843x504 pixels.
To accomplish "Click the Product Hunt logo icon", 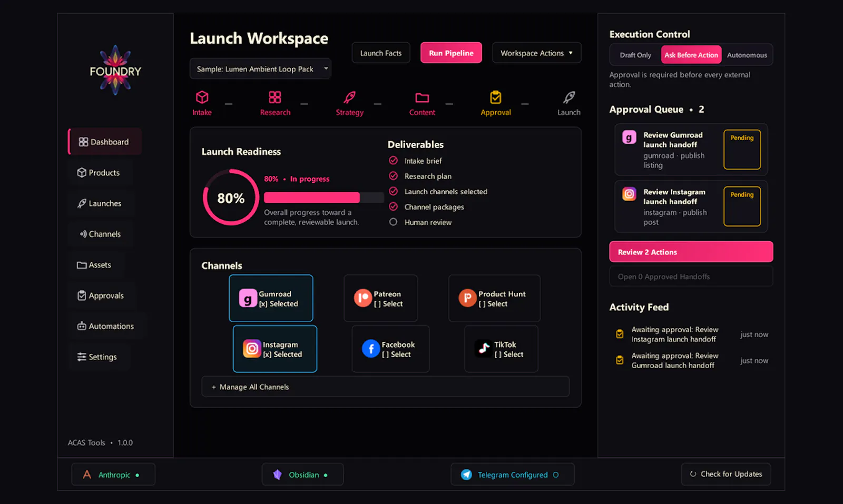I will 467,298.
